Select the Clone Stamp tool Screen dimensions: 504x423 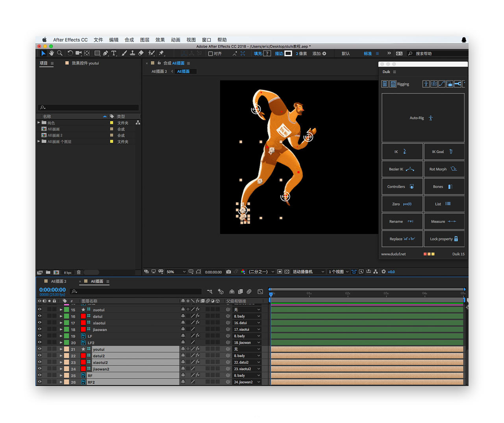click(x=133, y=53)
